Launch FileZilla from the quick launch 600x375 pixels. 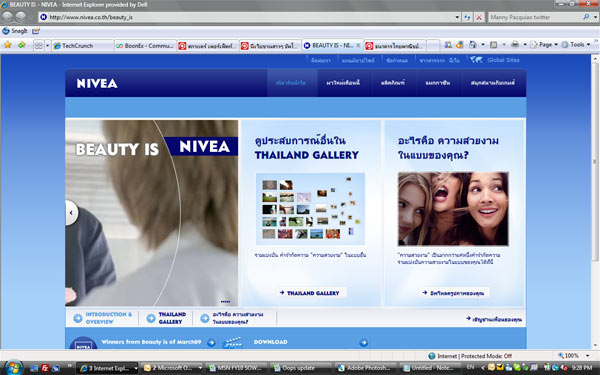45,368
